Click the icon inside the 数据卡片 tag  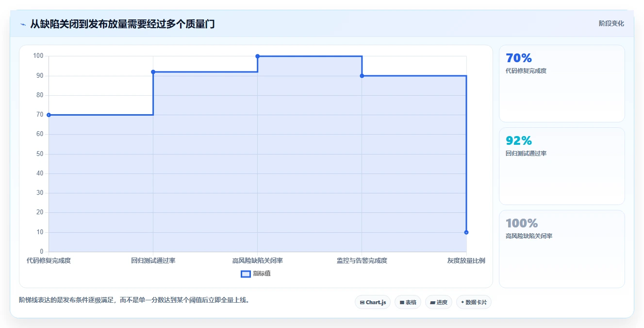pyautogui.click(x=462, y=302)
